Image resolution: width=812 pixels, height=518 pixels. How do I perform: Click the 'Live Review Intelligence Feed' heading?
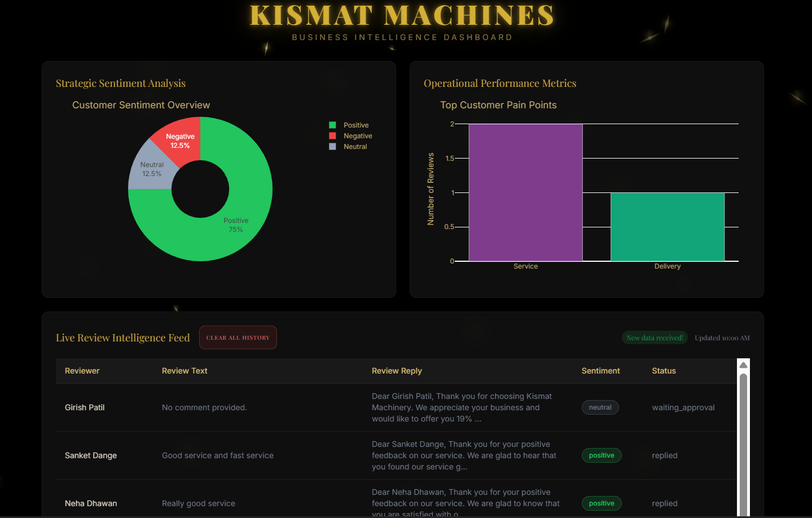[122, 337]
